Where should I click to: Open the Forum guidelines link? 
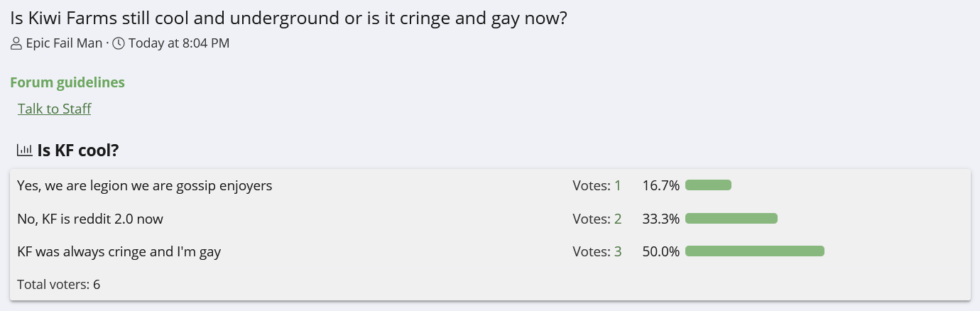tap(67, 82)
